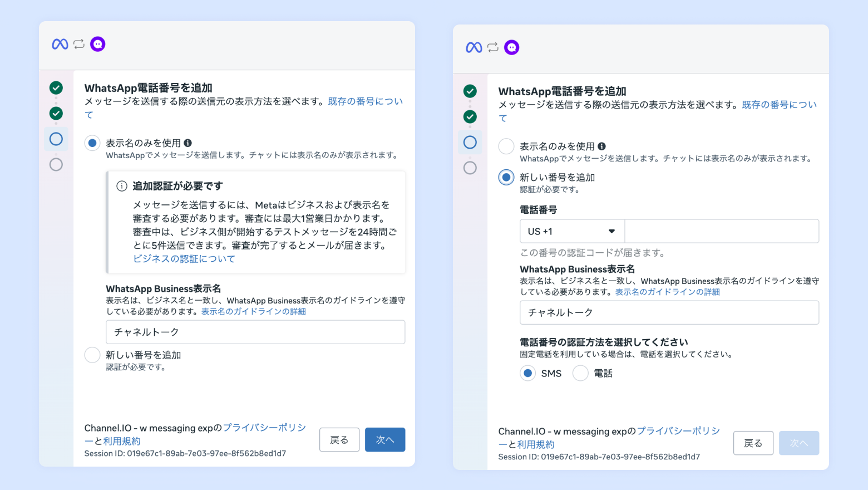Click WhatsApp Business表示名 label in left dialog
Screen dimensions: 868x490
tap(164, 288)
